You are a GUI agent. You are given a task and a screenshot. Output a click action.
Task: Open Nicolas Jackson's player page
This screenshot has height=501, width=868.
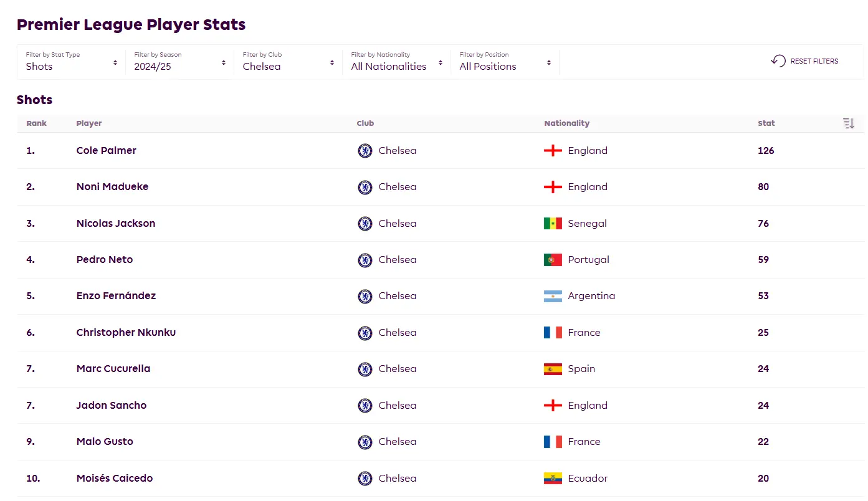pyautogui.click(x=116, y=224)
